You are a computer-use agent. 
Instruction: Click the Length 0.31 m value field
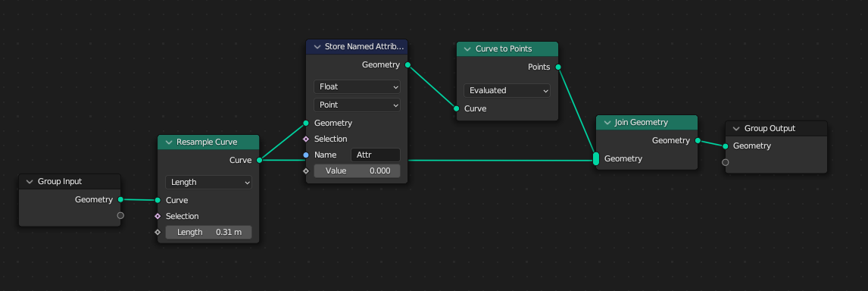click(x=209, y=232)
